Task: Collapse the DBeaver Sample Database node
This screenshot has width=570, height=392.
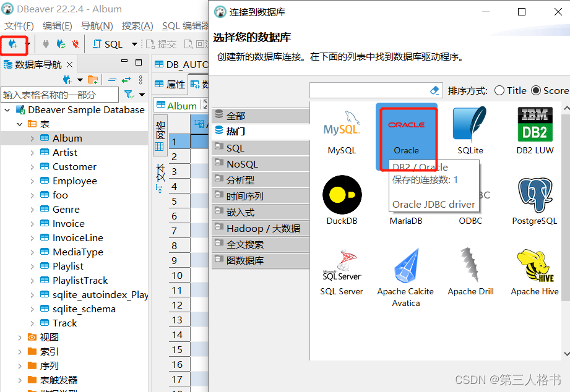Action: click(7, 109)
